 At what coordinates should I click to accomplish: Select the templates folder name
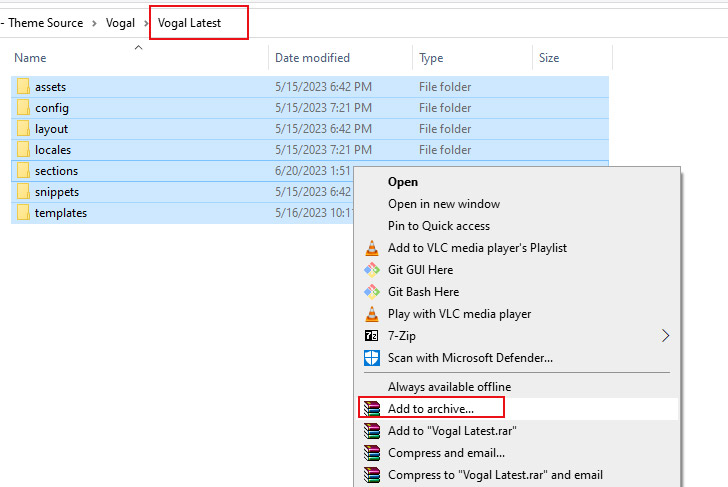click(61, 213)
